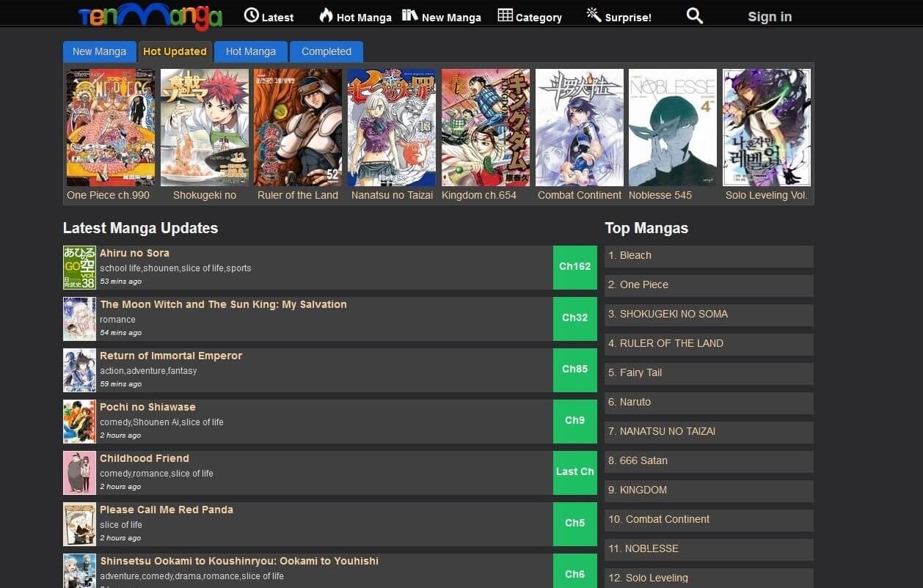Click the books icon beside New Manga
Viewport: 923px width, 588px height.
point(410,15)
